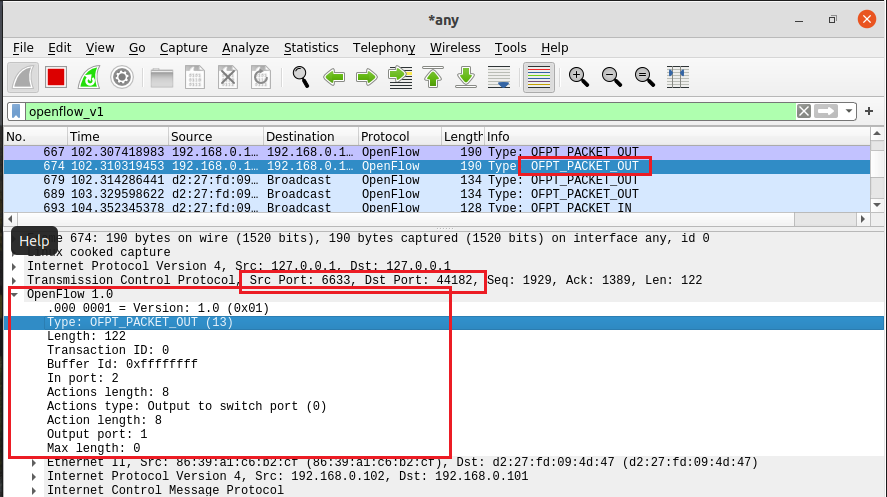Expand the Ethernet II node
Image resolution: width=887 pixels, height=497 pixels.
(x=35, y=463)
